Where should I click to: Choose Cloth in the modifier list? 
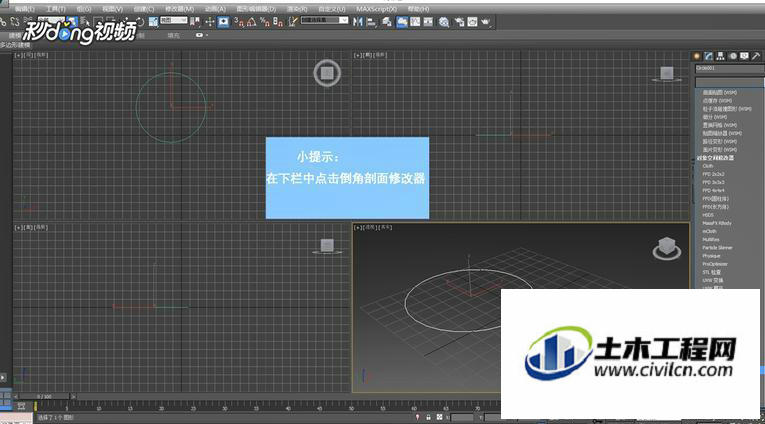click(x=708, y=166)
